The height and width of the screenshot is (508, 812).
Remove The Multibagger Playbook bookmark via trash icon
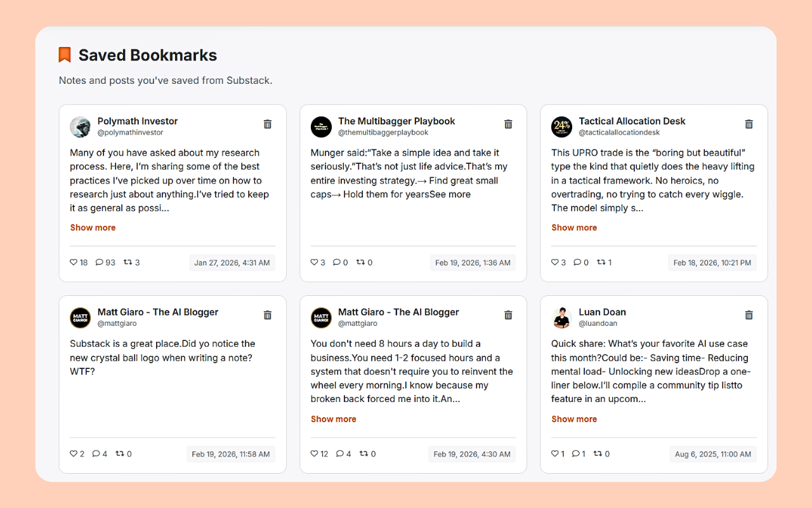point(508,124)
